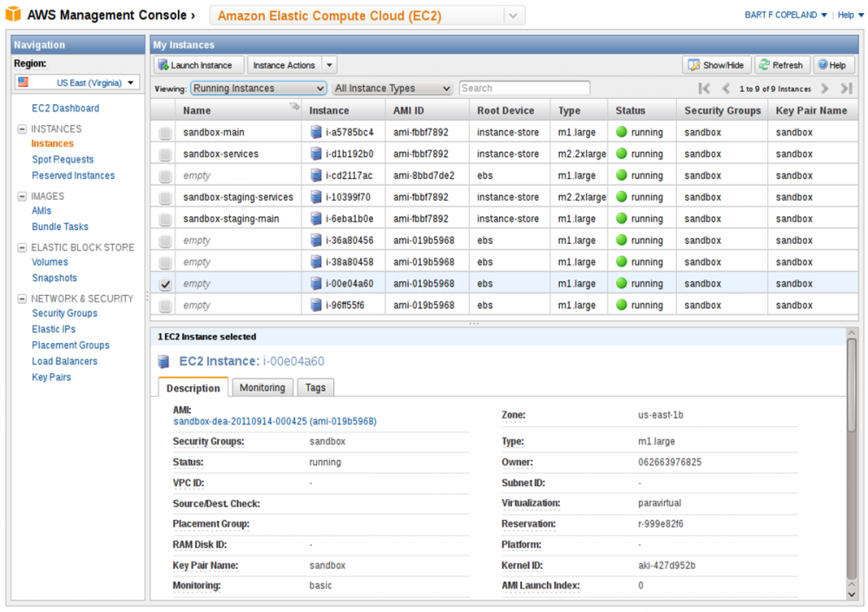Collapse the ELASTIC BLOCK STORE section
Image resolution: width=868 pixels, height=612 pixels.
(22, 247)
